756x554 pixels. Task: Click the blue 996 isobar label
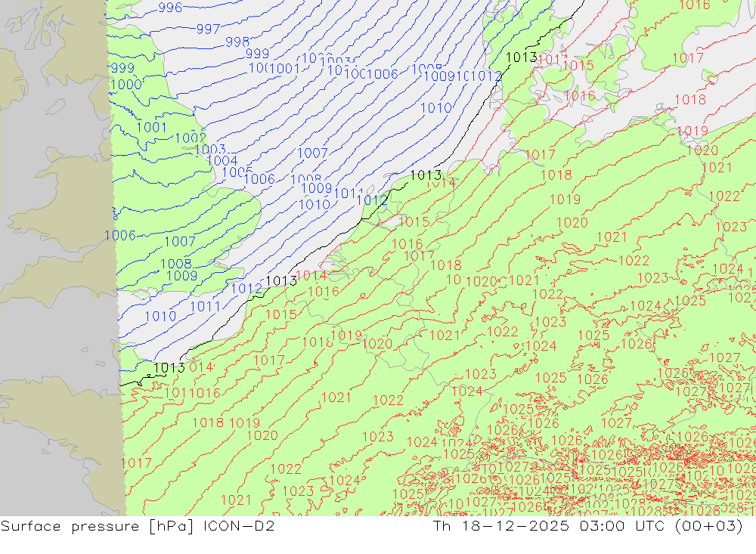(x=170, y=8)
